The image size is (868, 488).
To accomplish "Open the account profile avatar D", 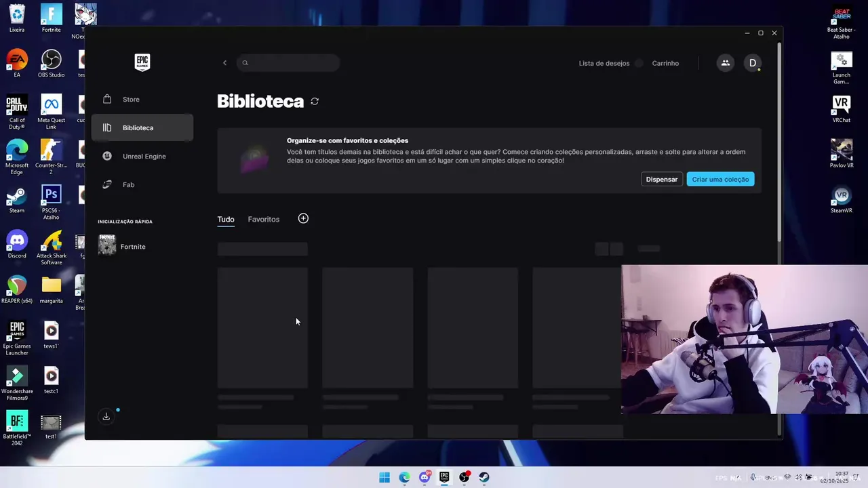I will point(752,63).
